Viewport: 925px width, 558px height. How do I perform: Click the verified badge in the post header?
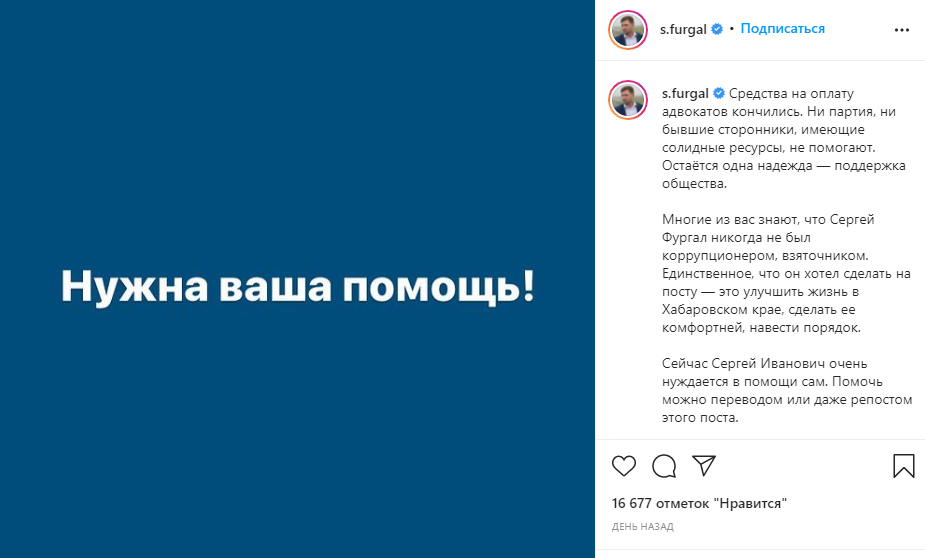717,30
